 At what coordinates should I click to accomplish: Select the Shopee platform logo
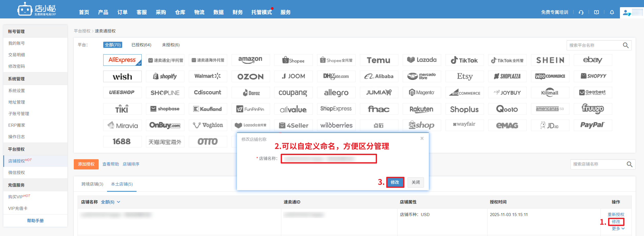[293, 60]
